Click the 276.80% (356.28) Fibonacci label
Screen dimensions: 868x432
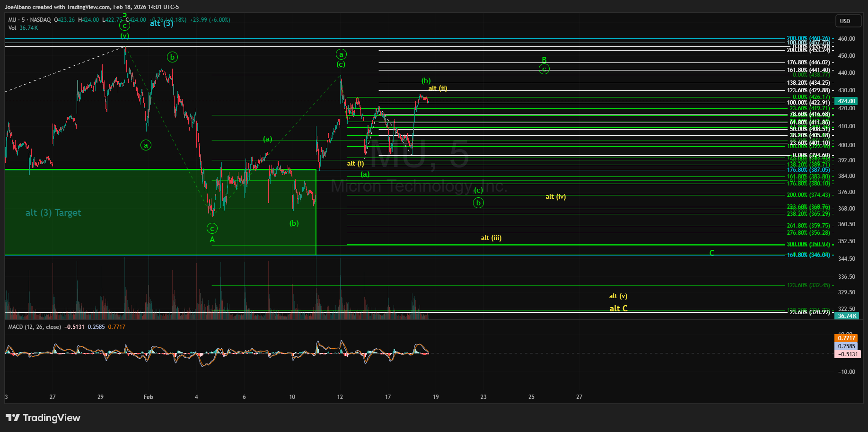[808, 233]
